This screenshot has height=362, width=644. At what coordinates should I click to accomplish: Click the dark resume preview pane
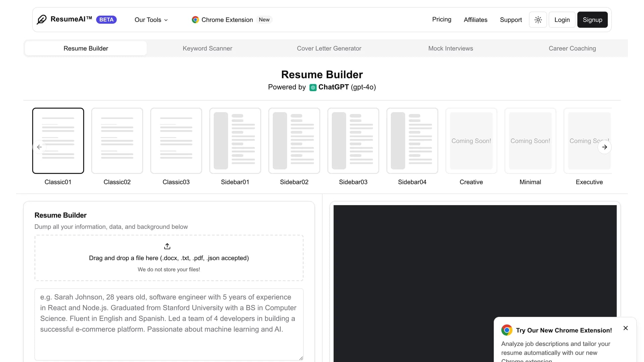click(x=475, y=284)
